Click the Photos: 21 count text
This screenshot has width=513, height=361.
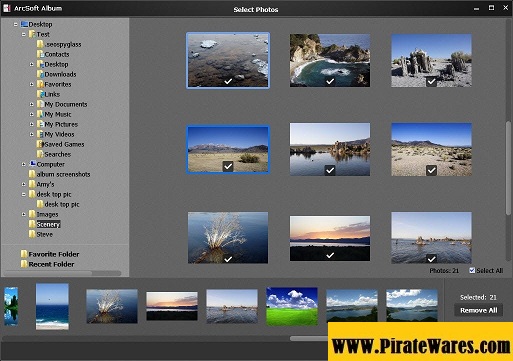tap(444, 271)
